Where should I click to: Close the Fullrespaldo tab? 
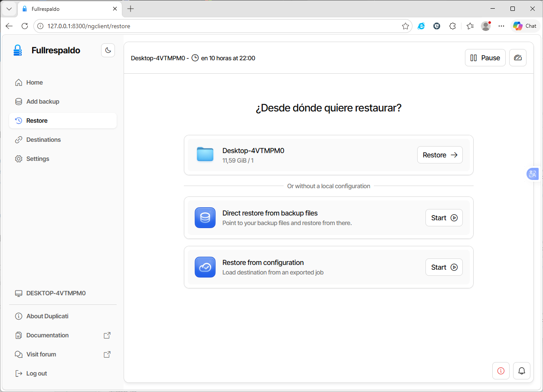(x=115, y=9)
